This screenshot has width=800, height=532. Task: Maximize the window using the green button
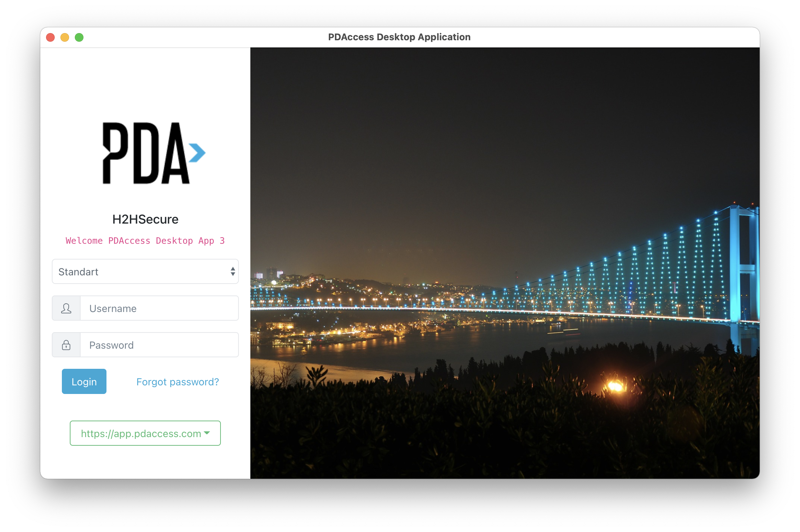79,37
